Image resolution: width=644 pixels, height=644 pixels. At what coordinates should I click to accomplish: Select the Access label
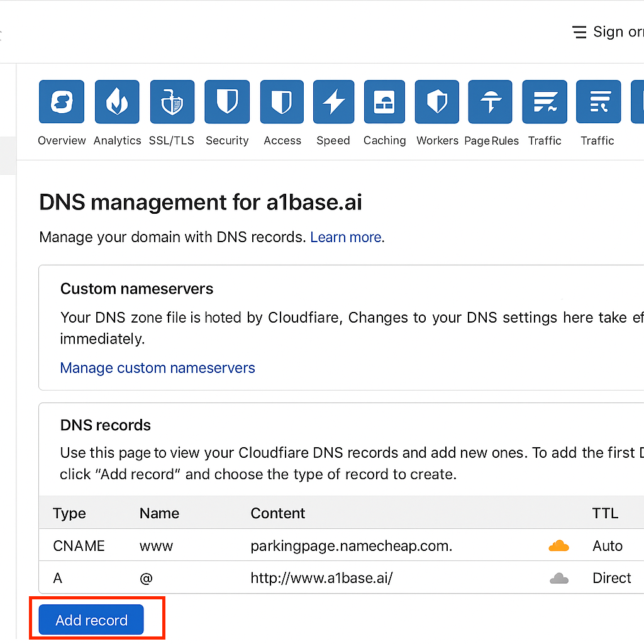(282, 140)
